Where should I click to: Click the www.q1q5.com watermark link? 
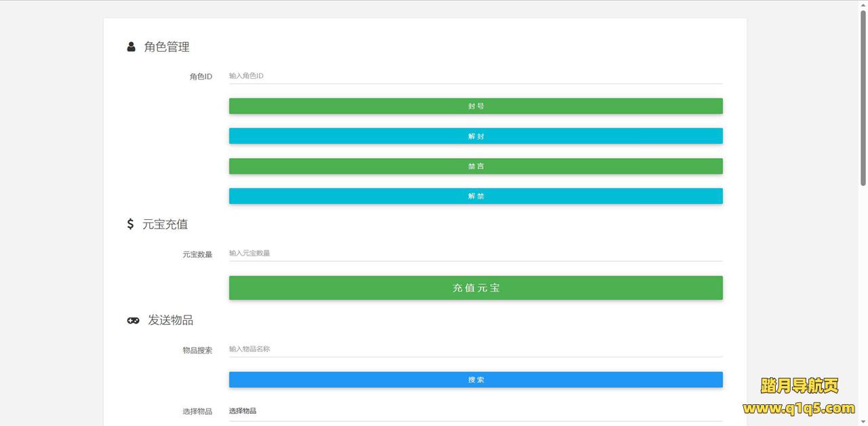798,408
